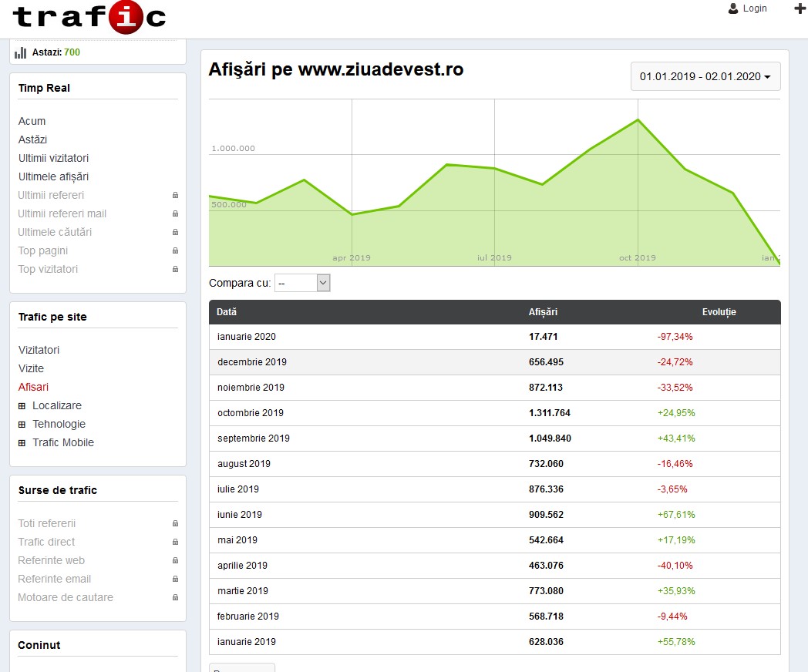Click the lock icon beside Ultimele căutări
This screenshot has height=672, width=808.
[x=175, y=232]
